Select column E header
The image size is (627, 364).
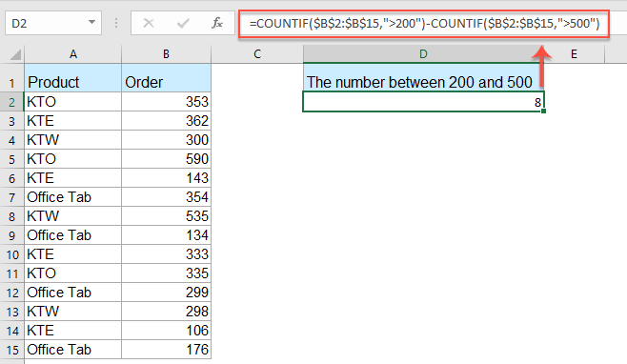574,54
